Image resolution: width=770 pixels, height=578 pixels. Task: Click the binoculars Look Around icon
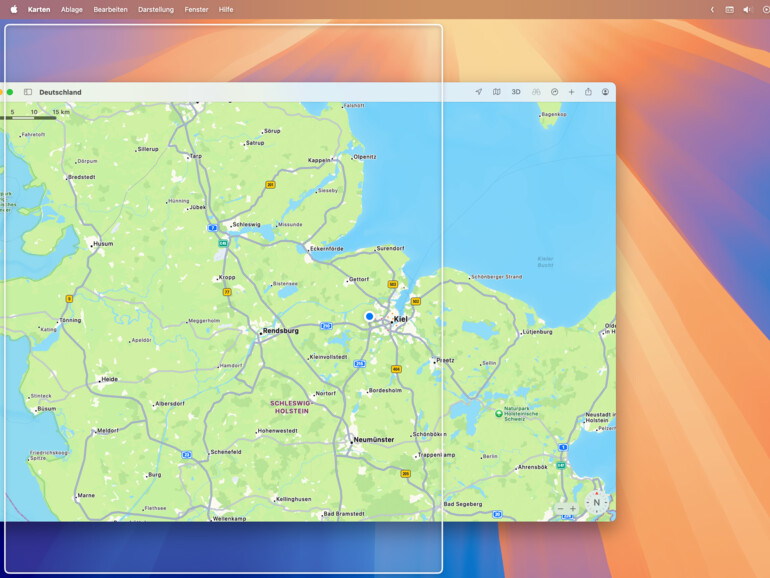536,92
